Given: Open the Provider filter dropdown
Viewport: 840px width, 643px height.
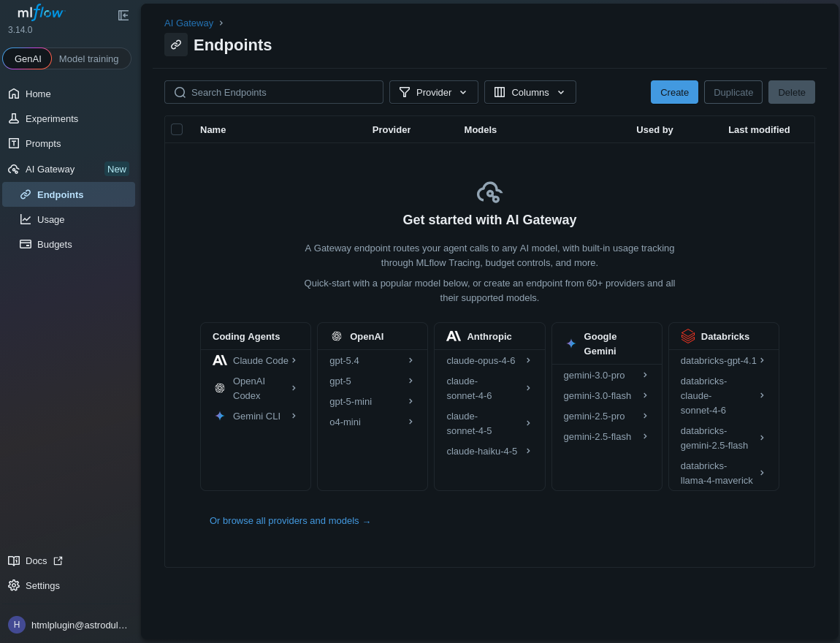Looking at the screenshot, I should [x=433, y=92].
